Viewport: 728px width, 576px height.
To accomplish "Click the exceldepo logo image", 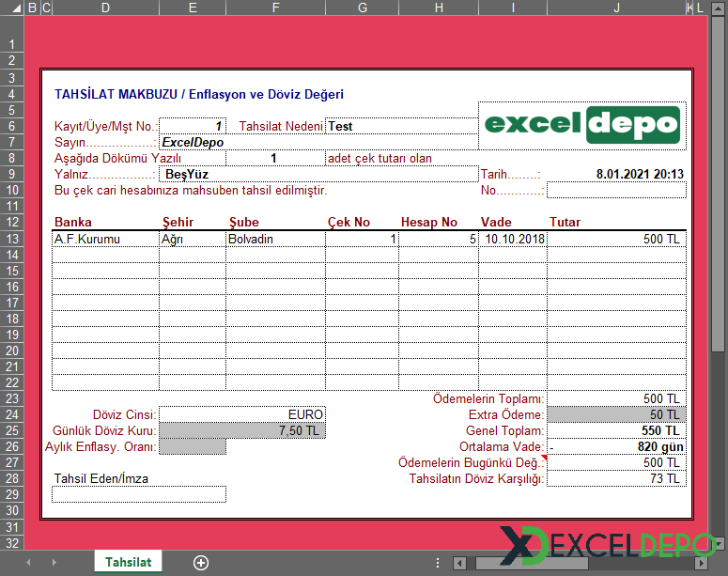I will (582, 125).
